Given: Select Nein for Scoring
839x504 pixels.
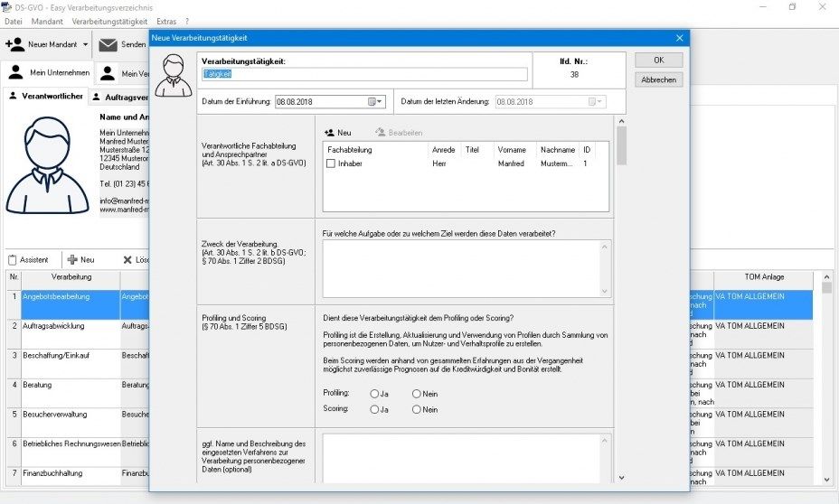Looking at the screenshot, I should point(416,409).
